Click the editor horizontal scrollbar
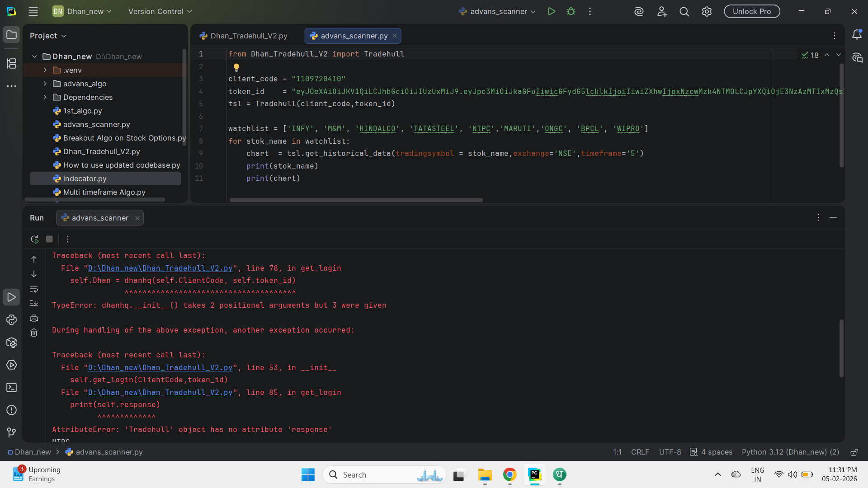The image size is (868, 488). pos(356,200)
